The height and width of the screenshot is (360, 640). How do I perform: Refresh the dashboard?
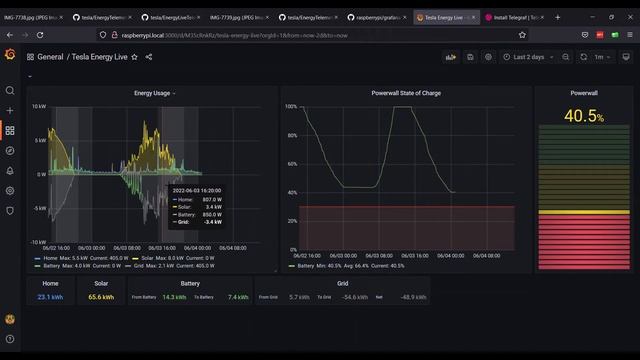(584, 57)
